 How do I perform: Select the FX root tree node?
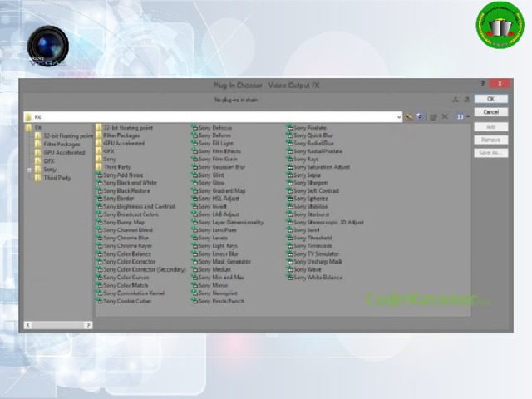coord(38,127)
